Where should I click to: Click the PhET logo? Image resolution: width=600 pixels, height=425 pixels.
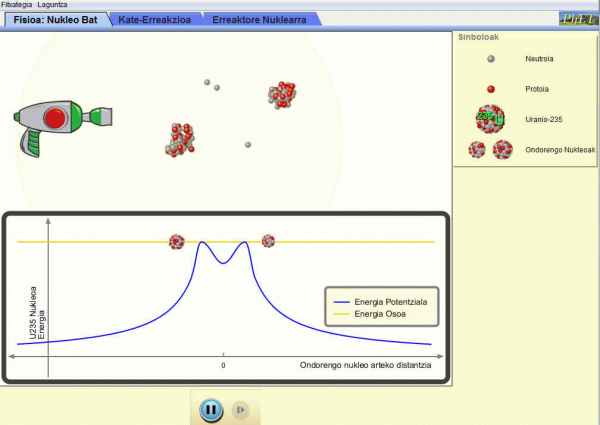[577, 18]
